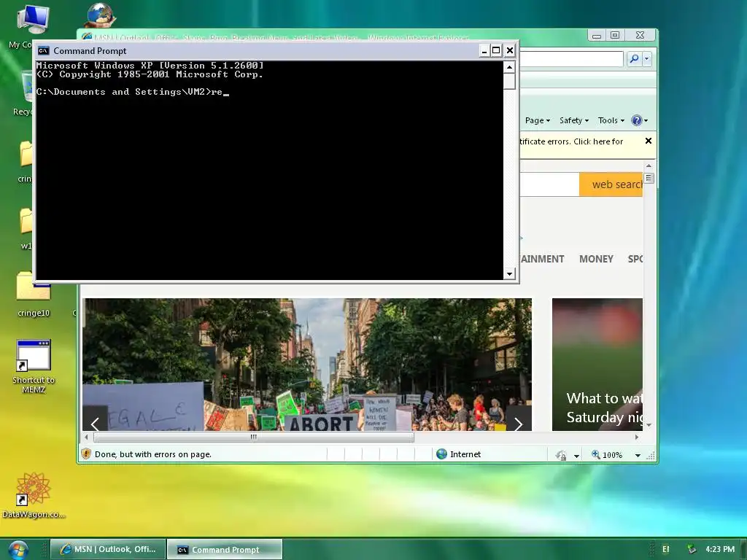Click the certificate errors notification text
Image resolution: width=747 pixels, height=560 pixels.
(571, 141)
